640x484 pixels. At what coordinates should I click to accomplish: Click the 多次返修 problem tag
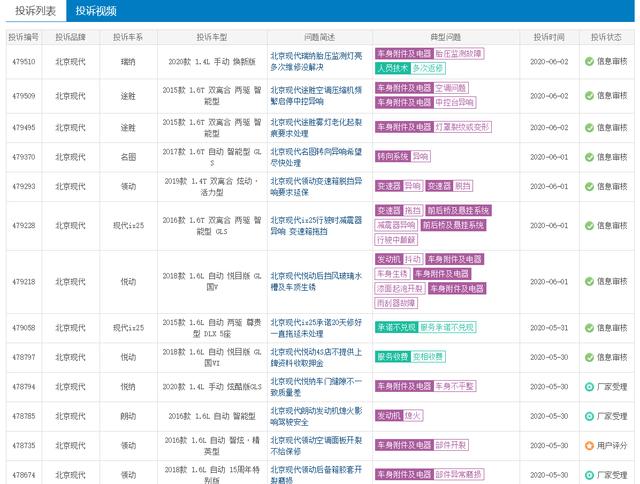tap(428, 68)
